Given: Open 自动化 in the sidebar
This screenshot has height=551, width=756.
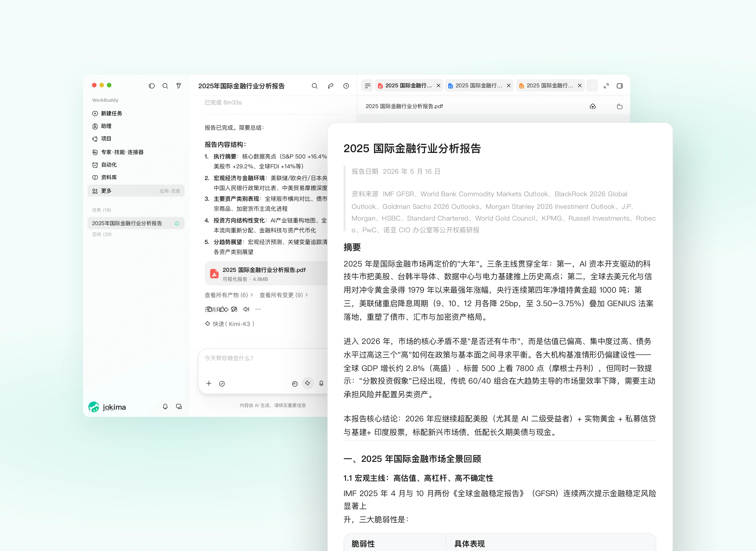Looking at the screenshot, I should tap(136, 165).
